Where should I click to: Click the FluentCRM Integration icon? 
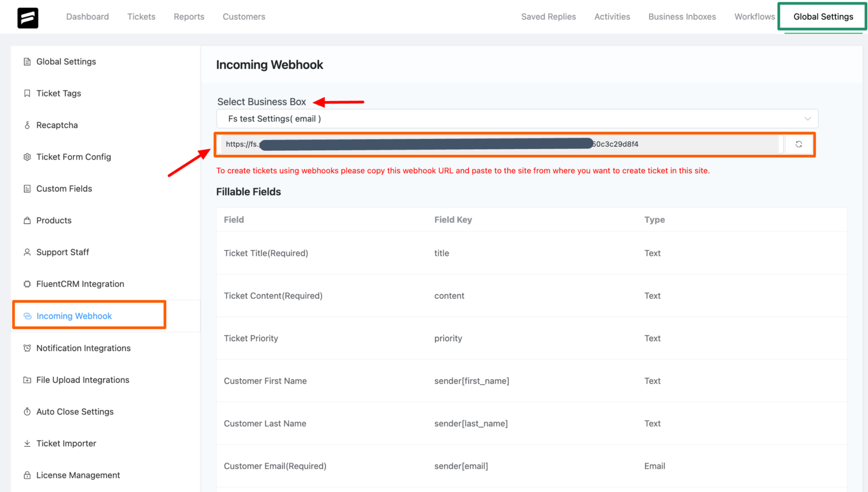pos(27,284)
